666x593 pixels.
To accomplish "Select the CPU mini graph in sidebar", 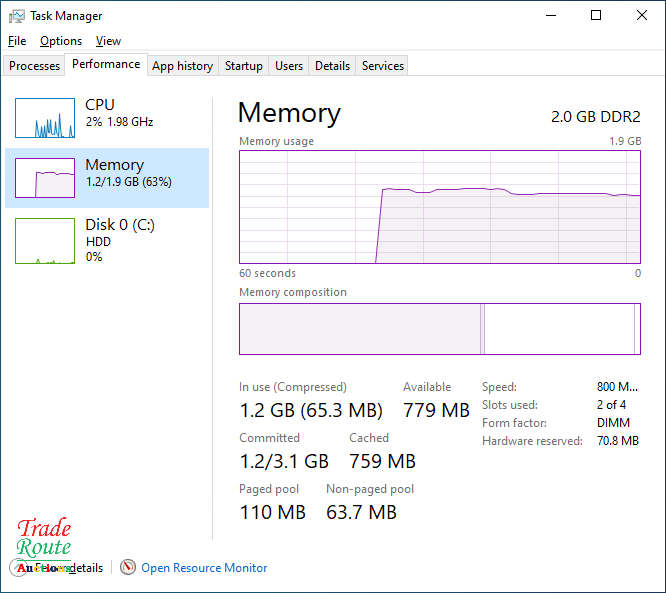I will 45,118.
